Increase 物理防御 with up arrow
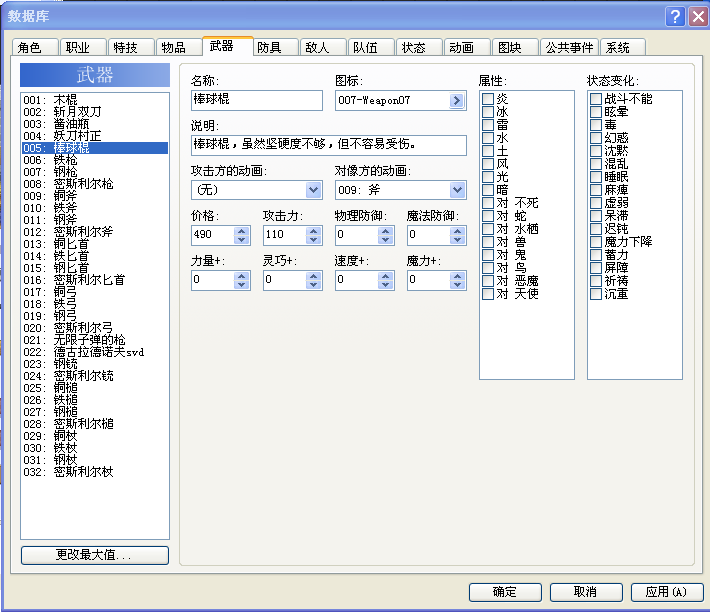 [x=385, y=231]
